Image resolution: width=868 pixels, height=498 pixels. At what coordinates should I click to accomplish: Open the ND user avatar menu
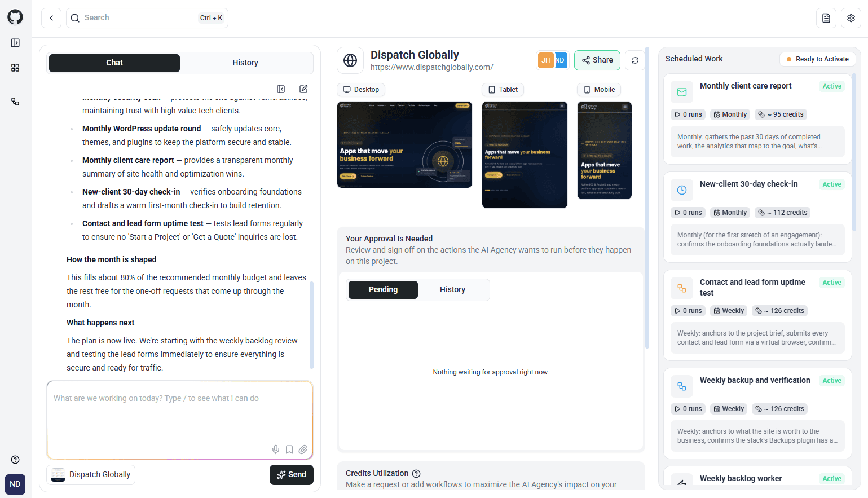click(15, 484)
